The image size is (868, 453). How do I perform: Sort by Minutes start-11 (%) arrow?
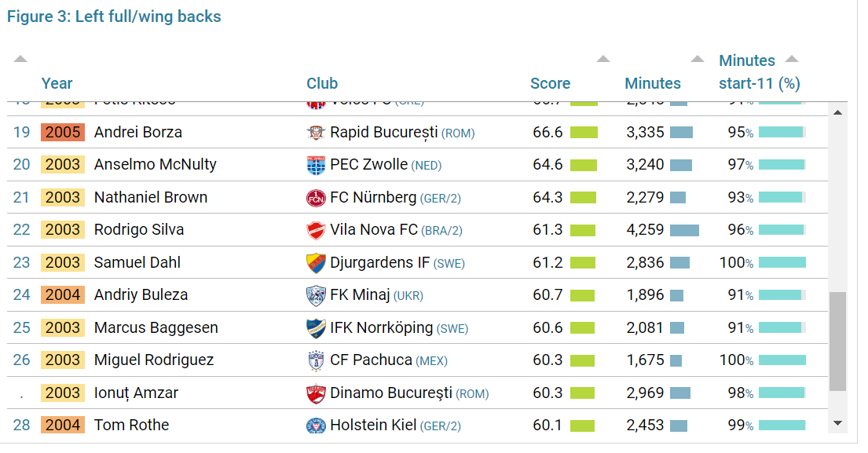click(x=792, y=59)
